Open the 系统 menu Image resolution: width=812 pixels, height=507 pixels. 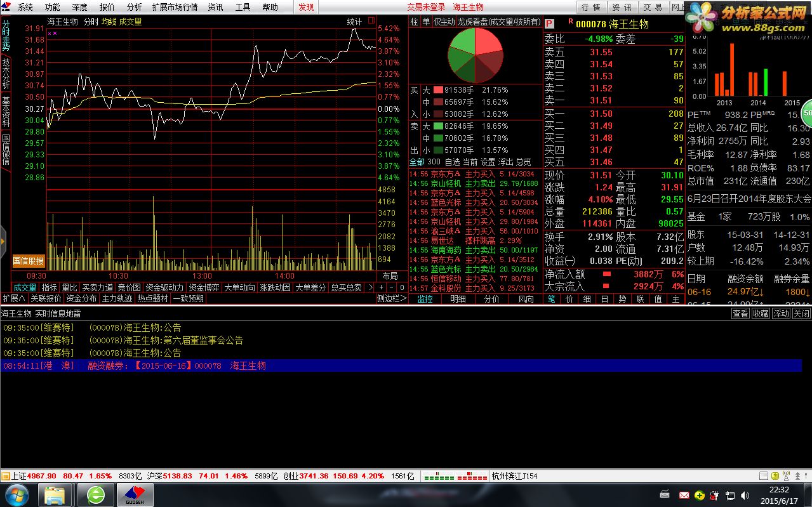25,8
